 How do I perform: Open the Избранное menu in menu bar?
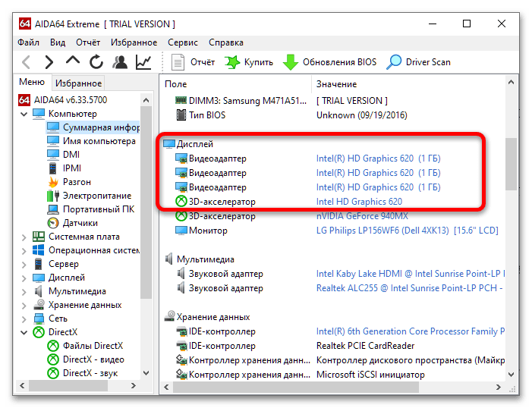(x=134, y=42)
